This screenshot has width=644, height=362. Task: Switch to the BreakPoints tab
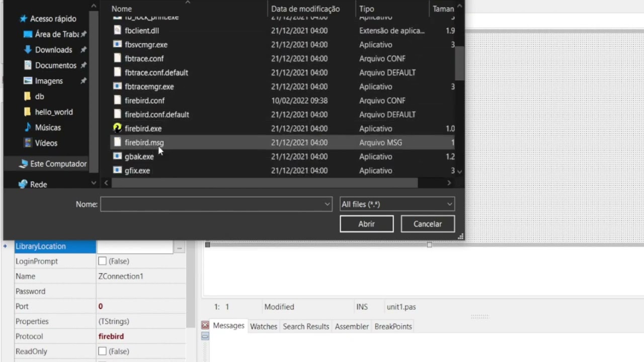click(x=393, y=326)
